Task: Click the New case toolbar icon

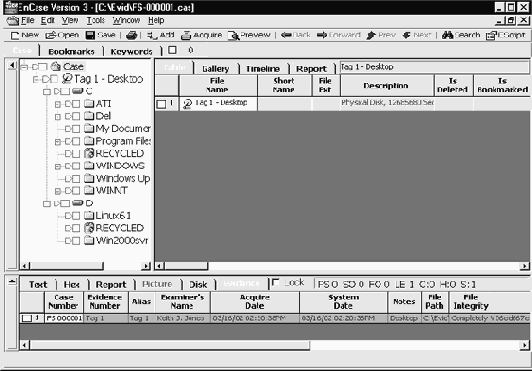Action: [15, 35]
